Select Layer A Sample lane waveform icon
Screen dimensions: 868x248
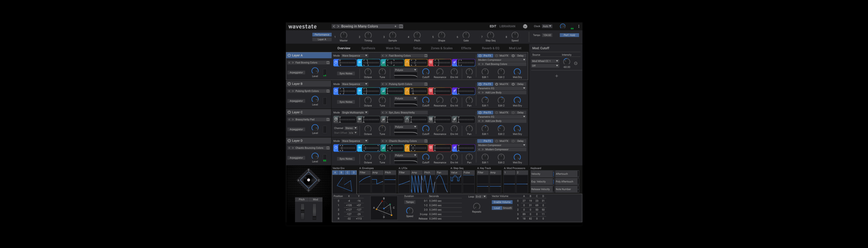tap(360, 63)
